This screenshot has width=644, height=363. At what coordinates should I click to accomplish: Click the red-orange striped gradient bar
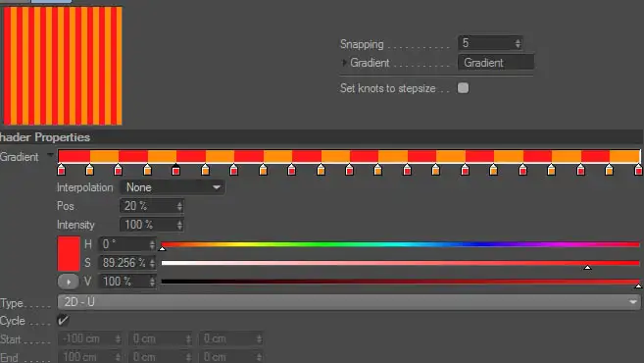(349, 156)
